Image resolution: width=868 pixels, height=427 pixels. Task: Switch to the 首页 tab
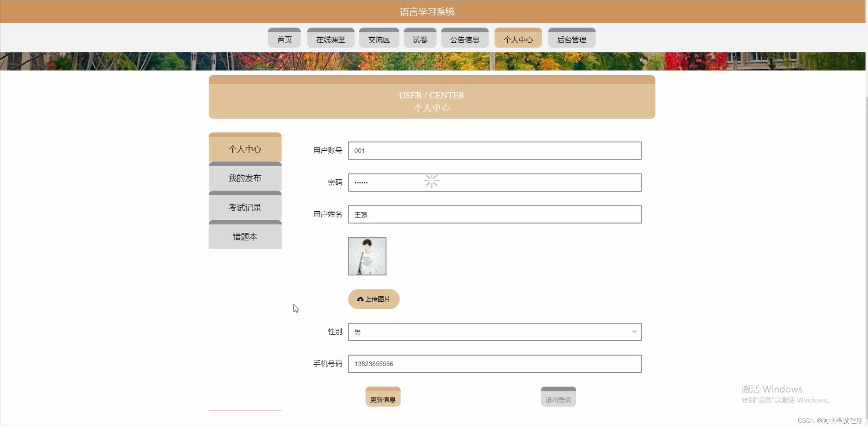coord(284,38)
